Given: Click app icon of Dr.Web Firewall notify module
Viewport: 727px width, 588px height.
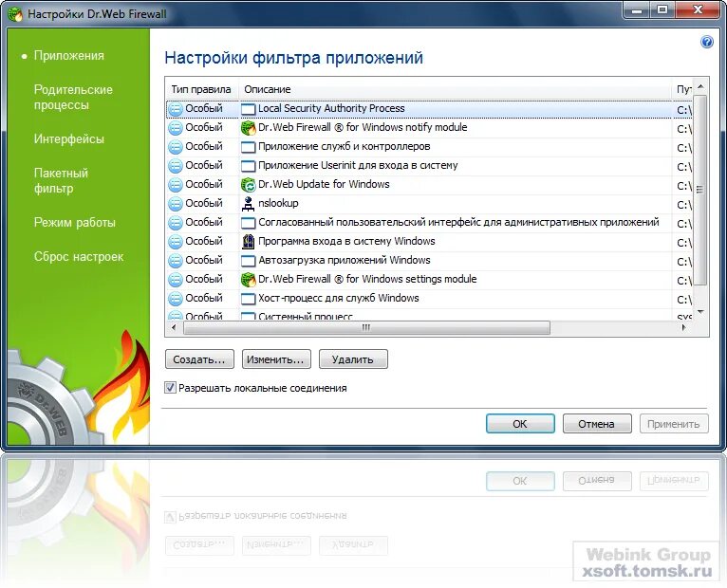Looking at the screenshot, I should [x=249, y=128].
